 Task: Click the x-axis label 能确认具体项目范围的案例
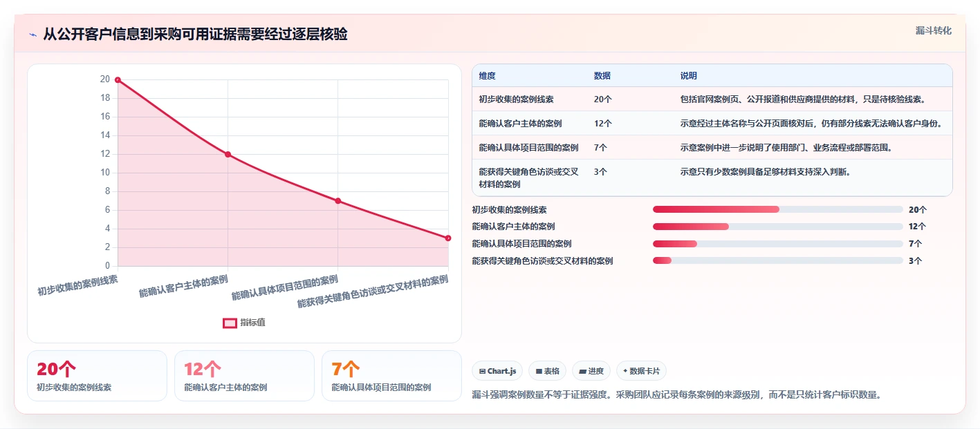click(285, 287)
